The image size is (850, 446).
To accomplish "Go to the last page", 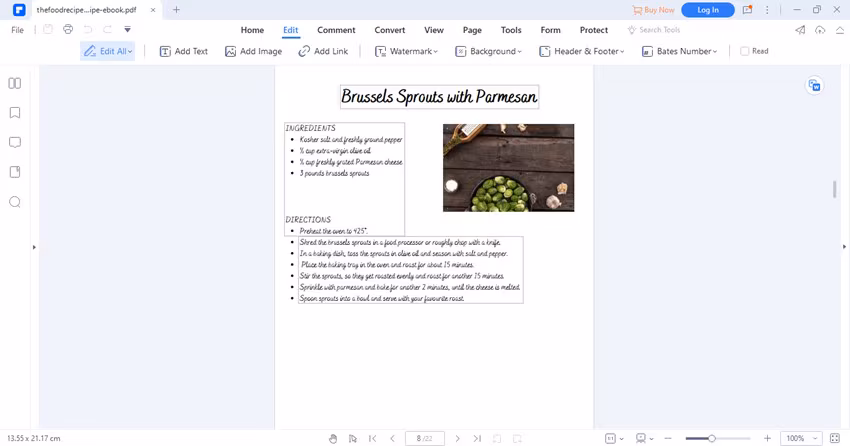I will point(477,438).
